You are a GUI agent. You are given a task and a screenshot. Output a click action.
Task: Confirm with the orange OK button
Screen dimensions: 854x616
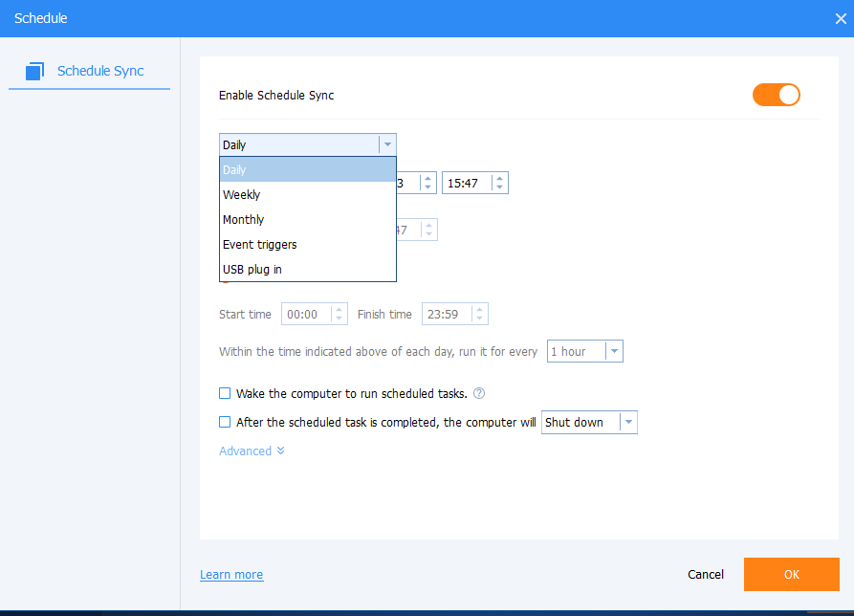[x=792, y=575]
